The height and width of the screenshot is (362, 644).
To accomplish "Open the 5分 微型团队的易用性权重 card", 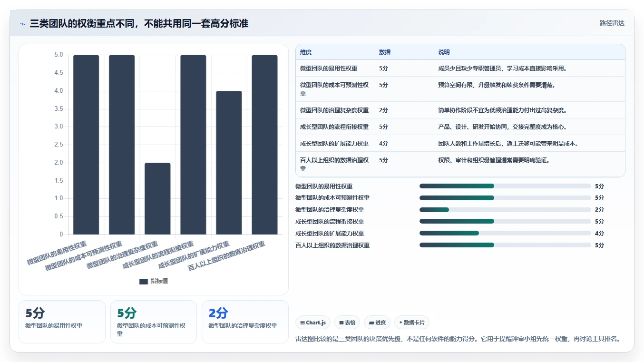I will [62, 322].
